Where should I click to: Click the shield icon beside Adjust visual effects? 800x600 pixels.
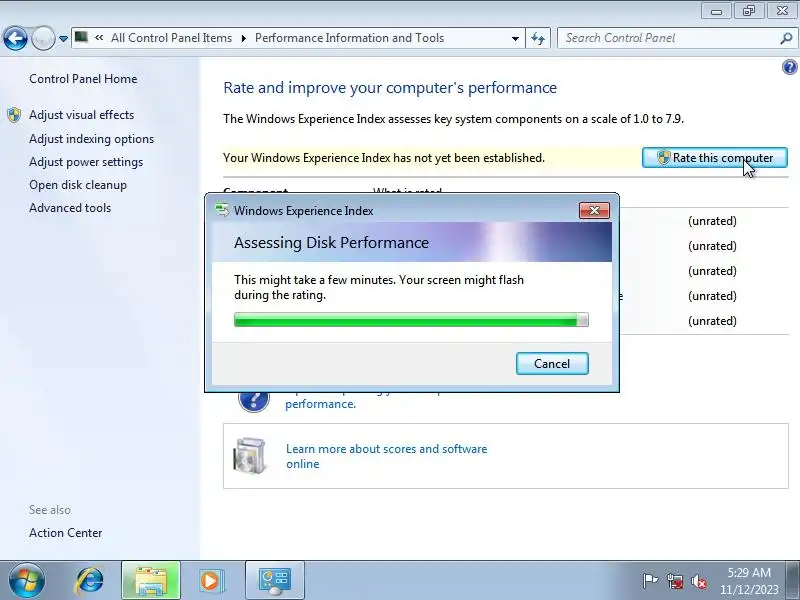point(14,115)
